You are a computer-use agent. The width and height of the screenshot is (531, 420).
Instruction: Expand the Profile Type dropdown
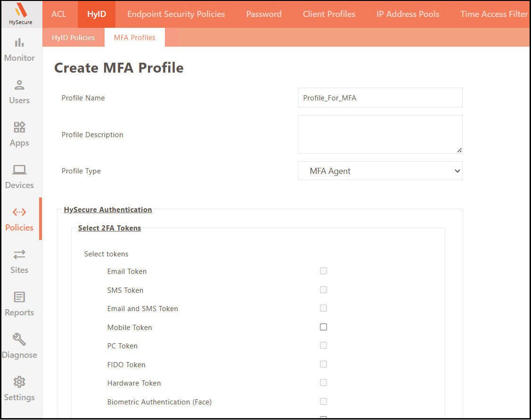pyautogui.click(x=380, y=171)
